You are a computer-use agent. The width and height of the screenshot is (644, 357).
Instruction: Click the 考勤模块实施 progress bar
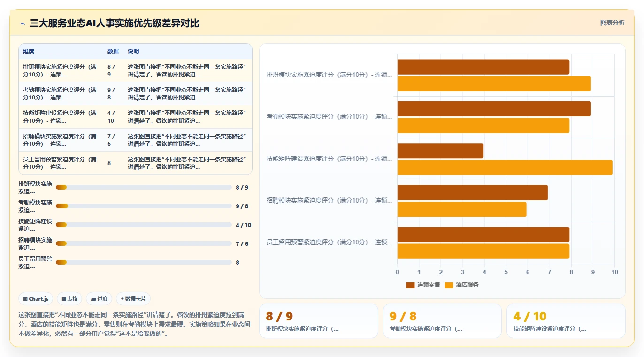point(144,206)
